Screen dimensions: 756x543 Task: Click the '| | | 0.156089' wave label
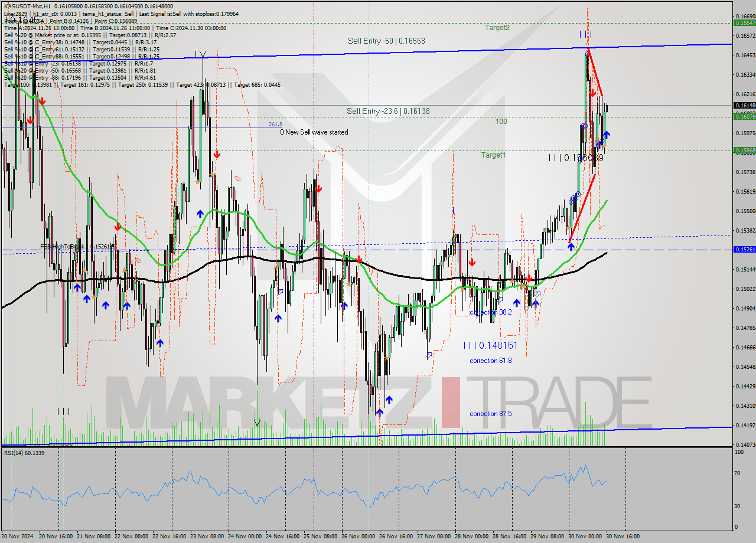tap(576, 158)
